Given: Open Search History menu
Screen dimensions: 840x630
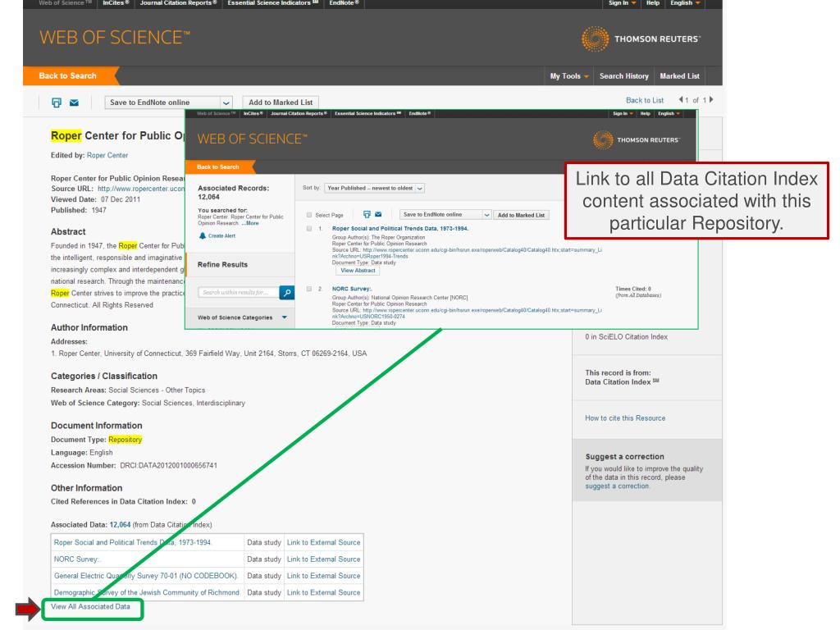Looking at the screenshot, I should (x=623, y=76).
